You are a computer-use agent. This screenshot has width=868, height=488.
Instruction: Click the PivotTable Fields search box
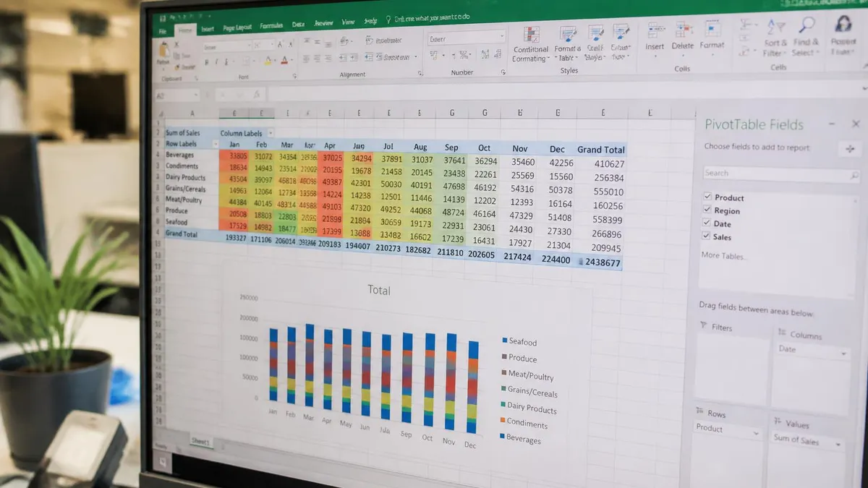(781, 174)
